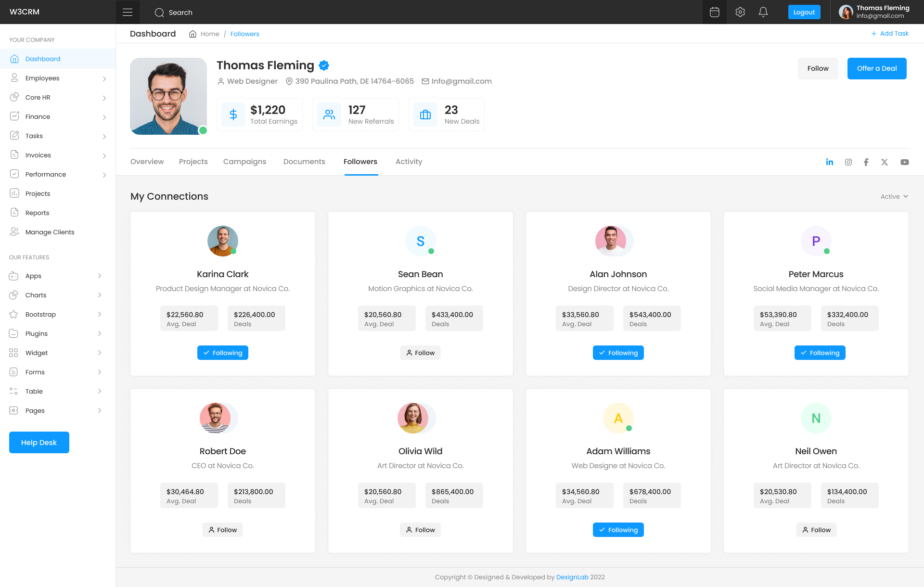Unfollow Karina Clark via Following button
Image resolution: width=924 pixels, height=587 pixels.
click(222, 353)
